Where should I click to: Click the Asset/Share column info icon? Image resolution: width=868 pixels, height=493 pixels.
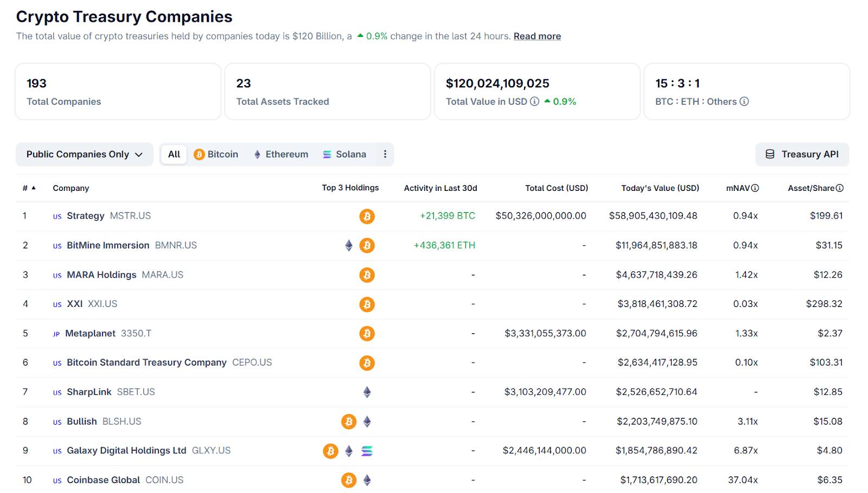840,188
